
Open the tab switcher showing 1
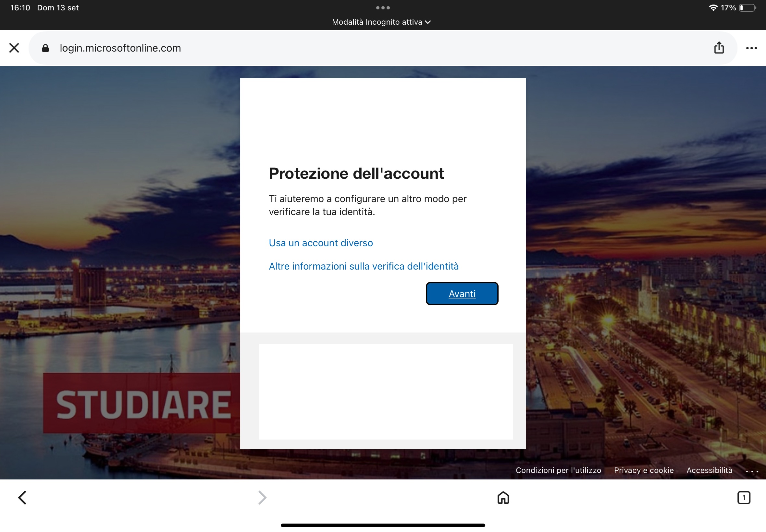point(744,498)
